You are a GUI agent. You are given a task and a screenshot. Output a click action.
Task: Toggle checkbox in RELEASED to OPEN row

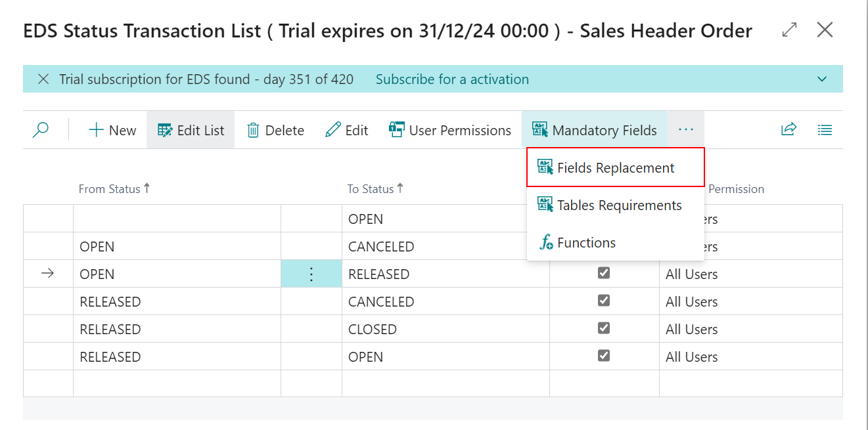pyautogui.click(x=604, y=355)
